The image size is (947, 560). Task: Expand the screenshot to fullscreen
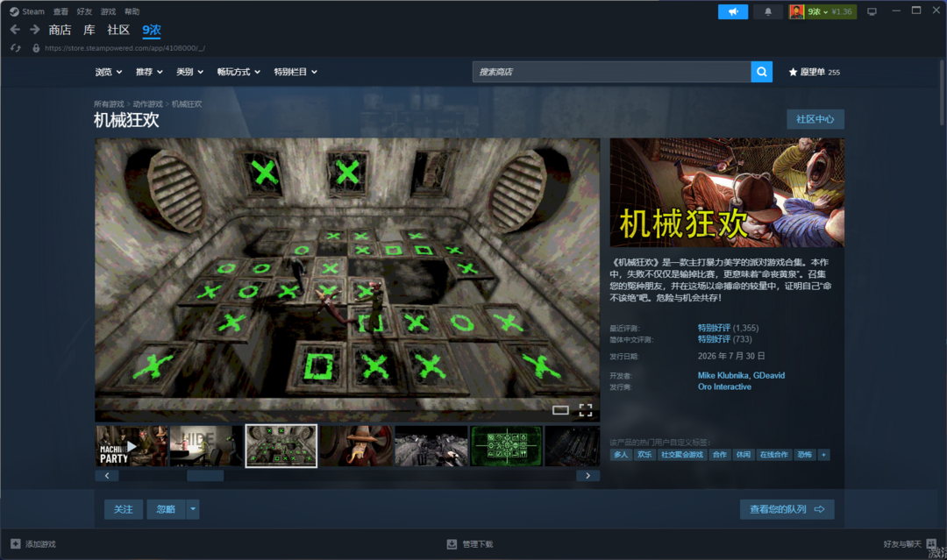585,410
